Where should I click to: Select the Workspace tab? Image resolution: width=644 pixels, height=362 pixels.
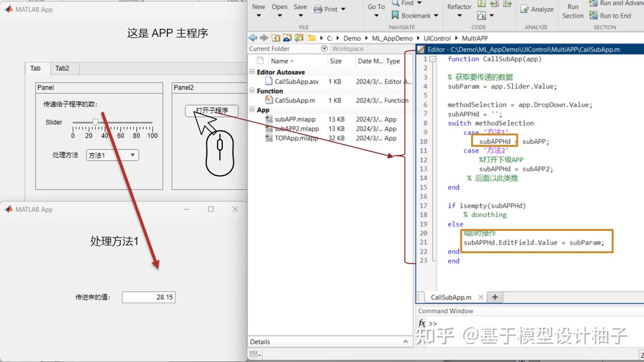click(x=348, y=48)
